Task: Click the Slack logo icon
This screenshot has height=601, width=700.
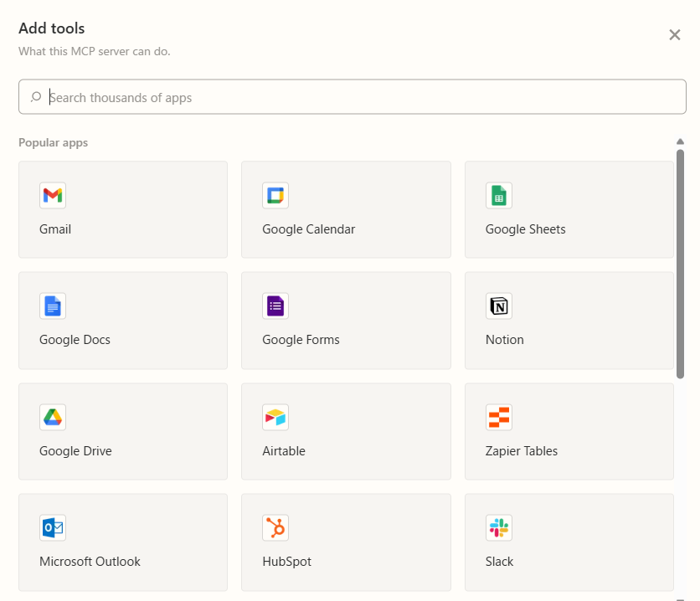Action: point(499,528)
